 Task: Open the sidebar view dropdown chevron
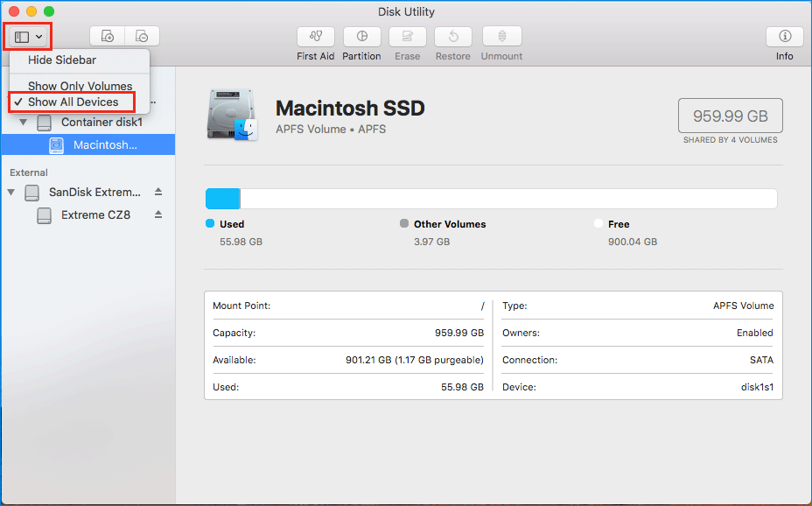click(37, 36)
